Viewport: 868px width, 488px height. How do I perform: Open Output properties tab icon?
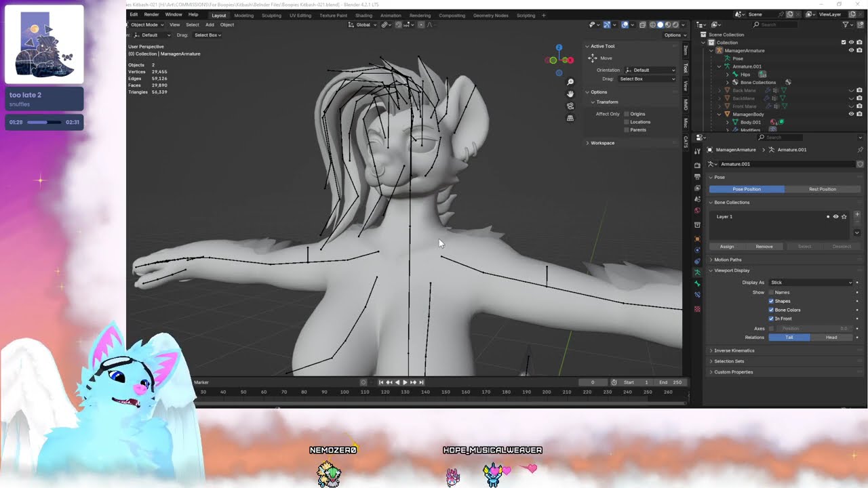697,177
